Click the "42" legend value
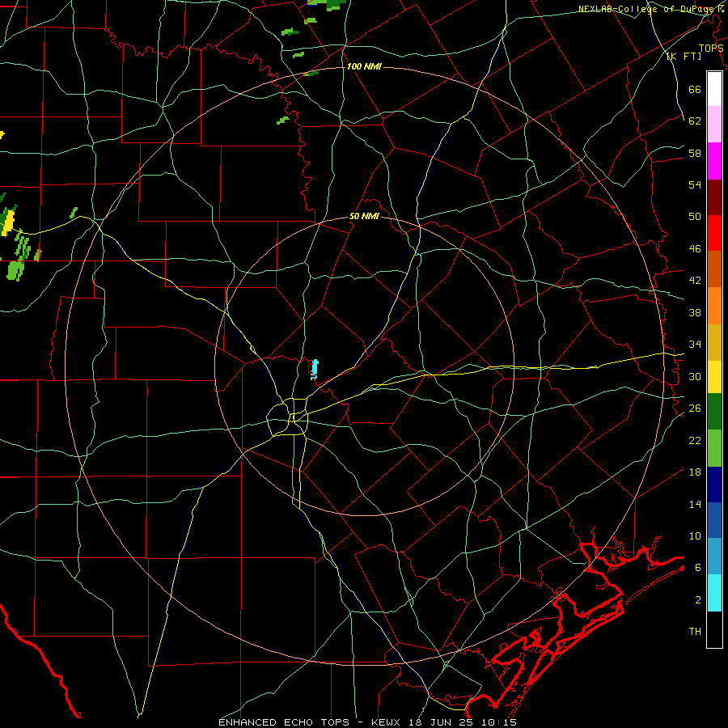Image resolution: width=728 pixels, height=728 pixels. 695,281
